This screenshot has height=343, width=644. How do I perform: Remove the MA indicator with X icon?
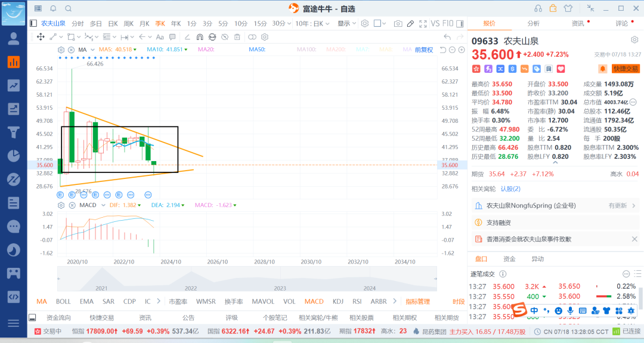point(71,50)
